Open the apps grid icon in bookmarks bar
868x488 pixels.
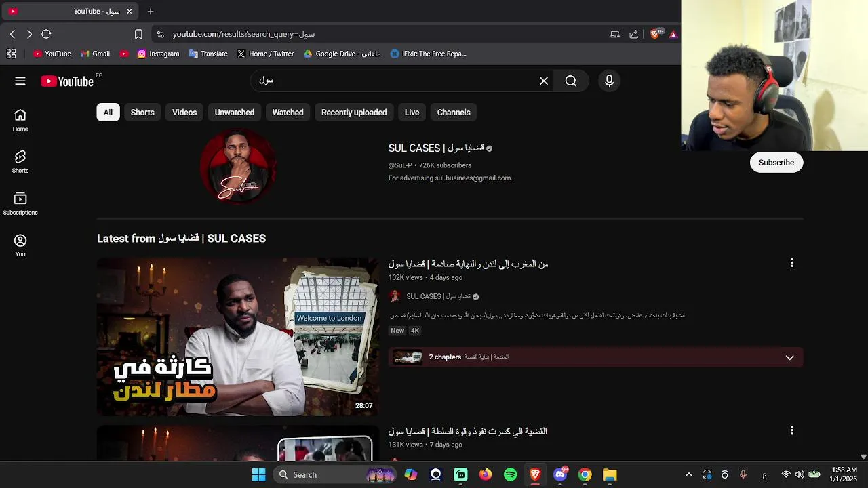click(x=11, y=54)
